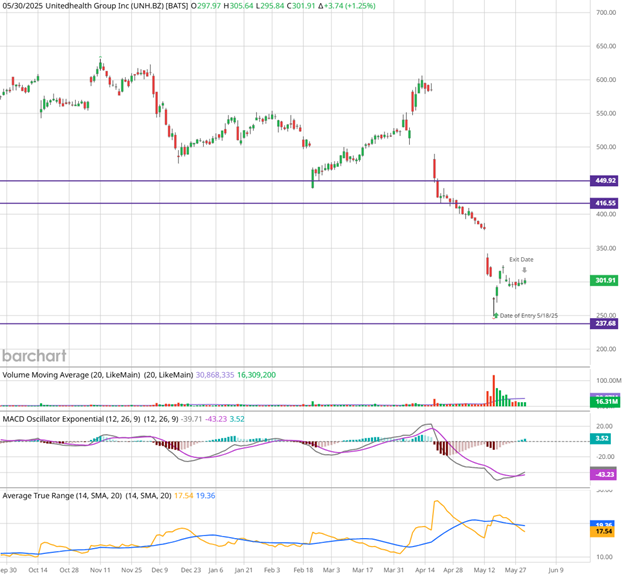Click the 500.00 price axis label
The image size is (624, 577).
[x=606, y=147]
